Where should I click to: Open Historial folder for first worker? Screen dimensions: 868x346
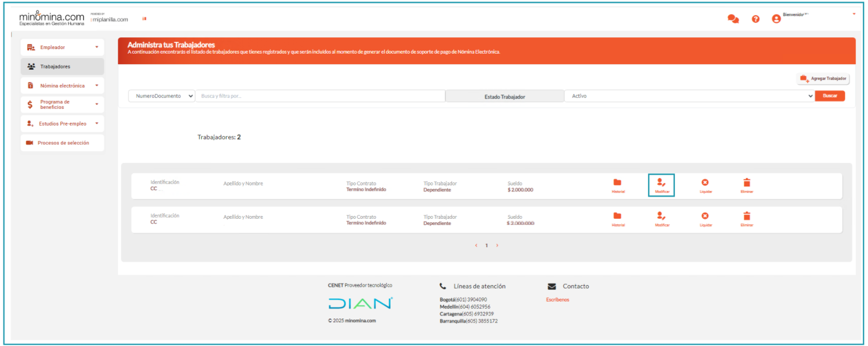pos(617,183)
